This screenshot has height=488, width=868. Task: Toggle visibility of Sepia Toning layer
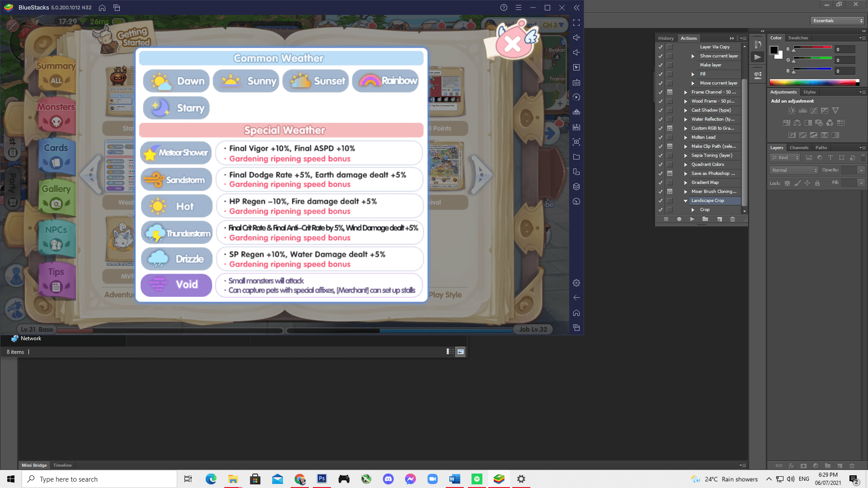(660, 155)
